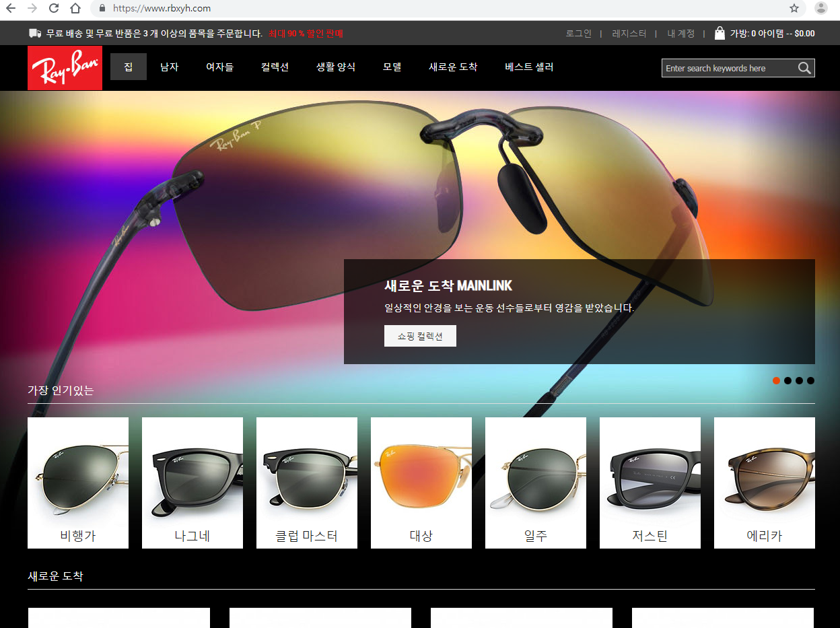Open the 집 menu item
This screenshot has width=840, height=628.
(129, 67)
